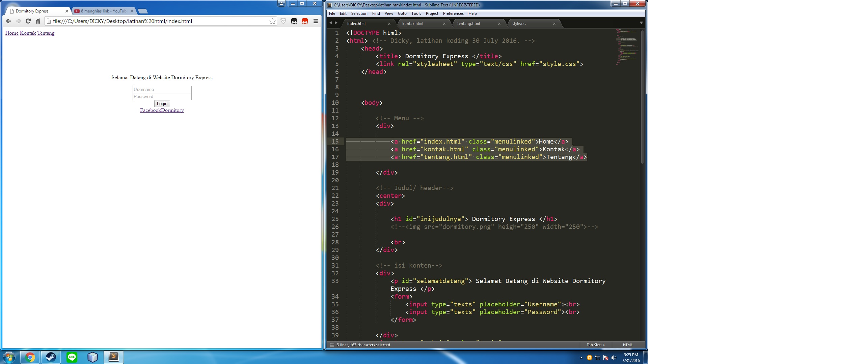The image size is (868, 364).
Task: Click the volume speaker tray icon
Action: 614,358
